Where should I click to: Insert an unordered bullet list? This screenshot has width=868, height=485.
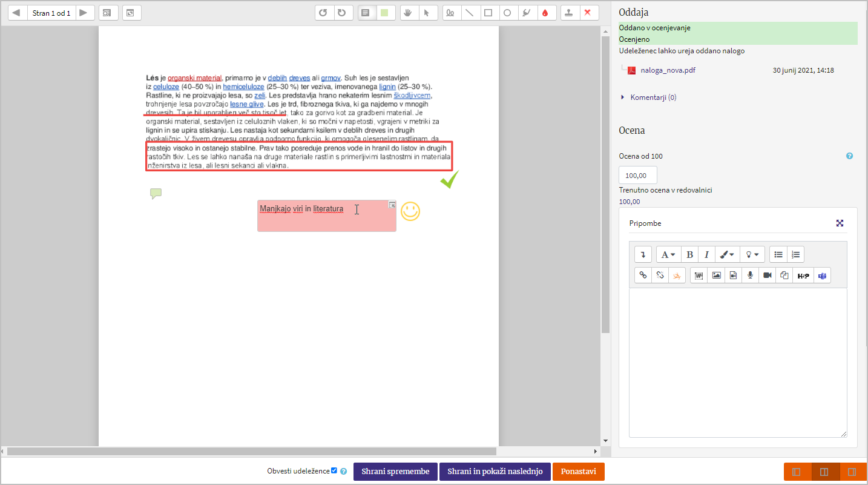click(x=778, y=254)
